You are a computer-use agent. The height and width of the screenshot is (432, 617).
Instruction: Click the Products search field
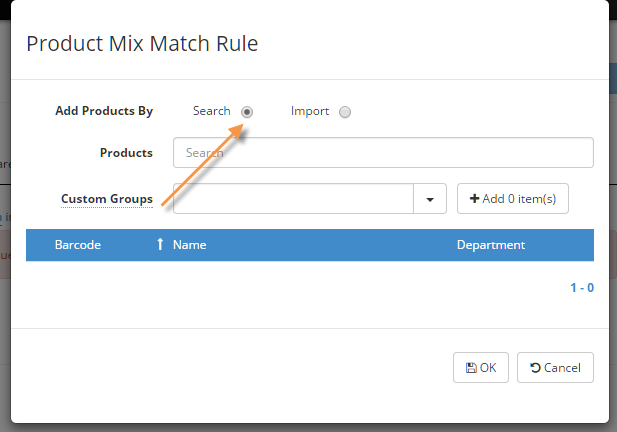(383, 153)
